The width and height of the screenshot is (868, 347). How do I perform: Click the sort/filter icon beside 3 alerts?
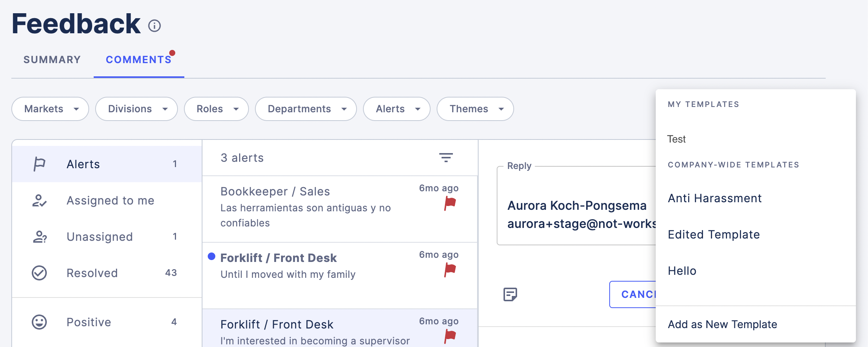tap(446, 158)
